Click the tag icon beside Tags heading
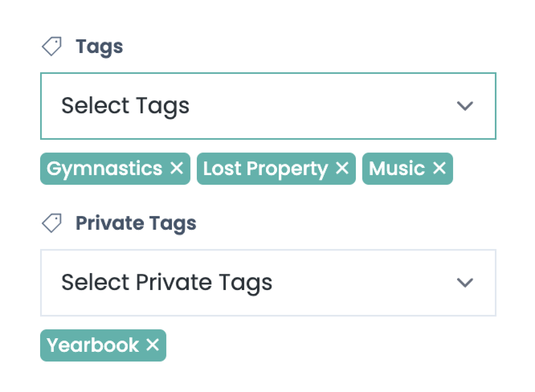535x392 pixels. 52,46
